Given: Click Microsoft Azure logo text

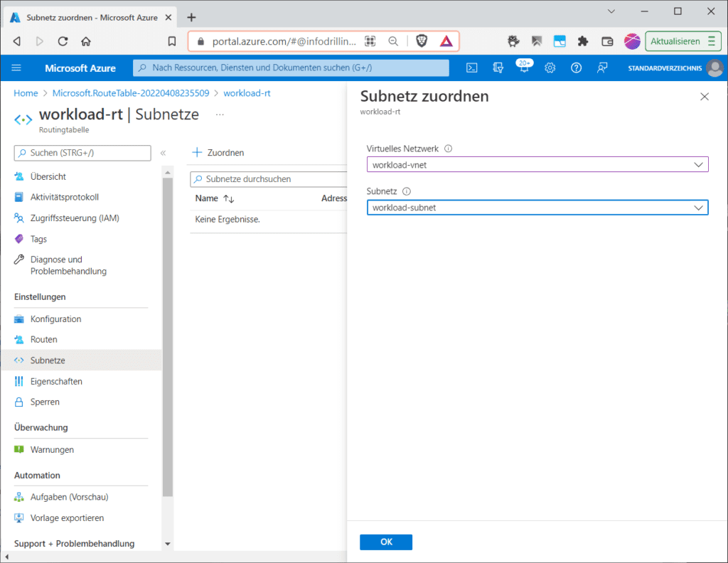Looking at the screenshot, I should [x=80, y=68].
